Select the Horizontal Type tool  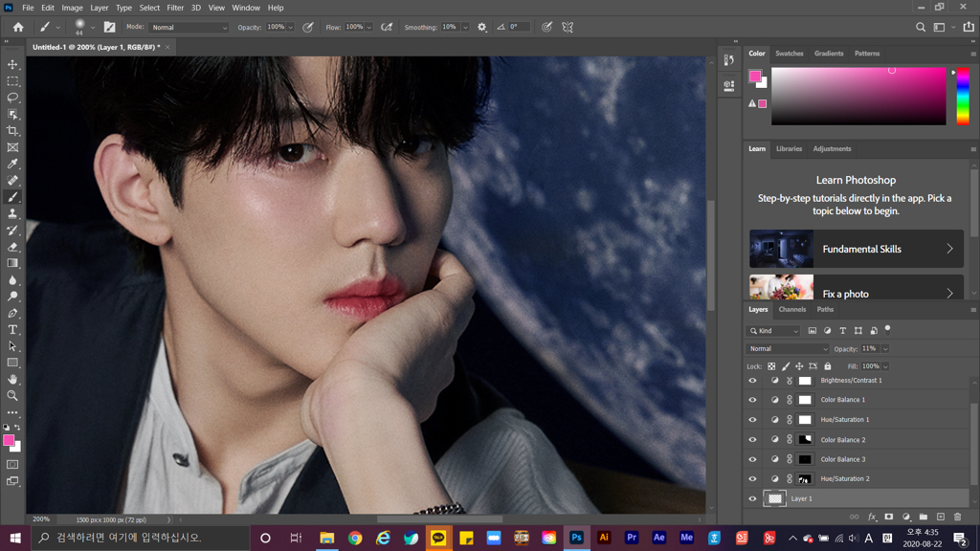(12, 329)
